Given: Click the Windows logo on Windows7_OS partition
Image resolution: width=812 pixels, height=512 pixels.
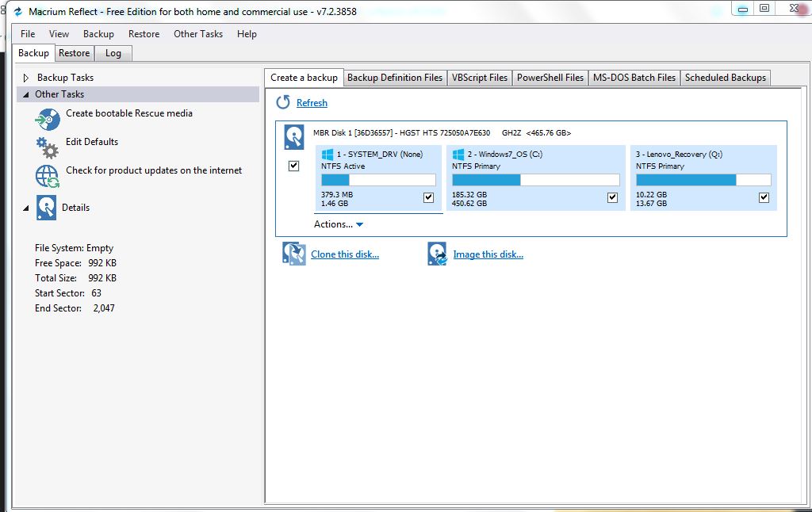Looking at the screenshot, I should point(458,155).
